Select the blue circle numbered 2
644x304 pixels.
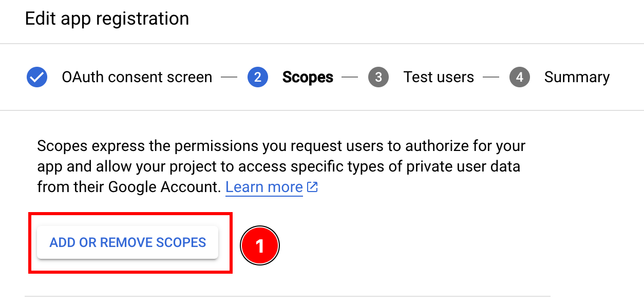tap(258, 77)
